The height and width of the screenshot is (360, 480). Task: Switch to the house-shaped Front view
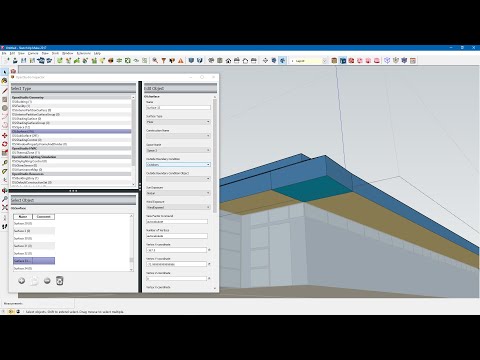[228, 60]
